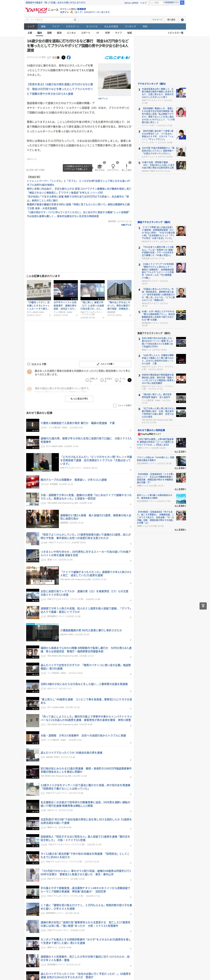210x980 pixels.
Task: Select the スポーツ category
Action: click(86, 33)
